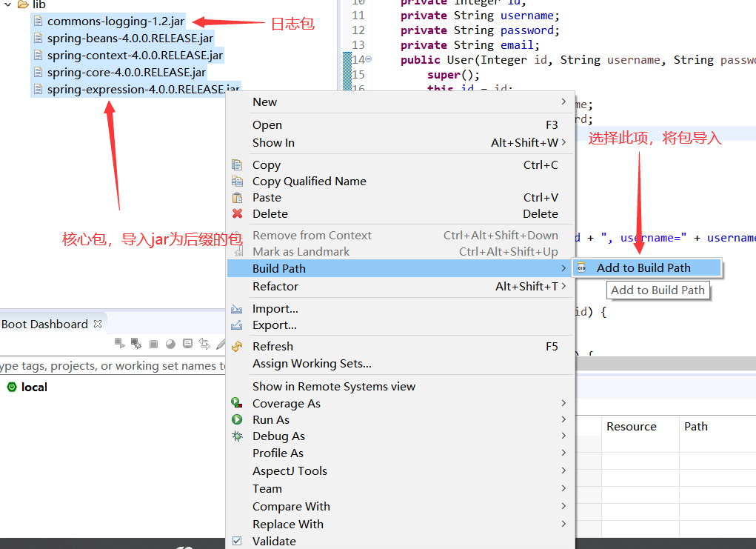Expand the Team submenu arrow
The image size is (756, 549).
pyautogui.click(x=563, y=488)
